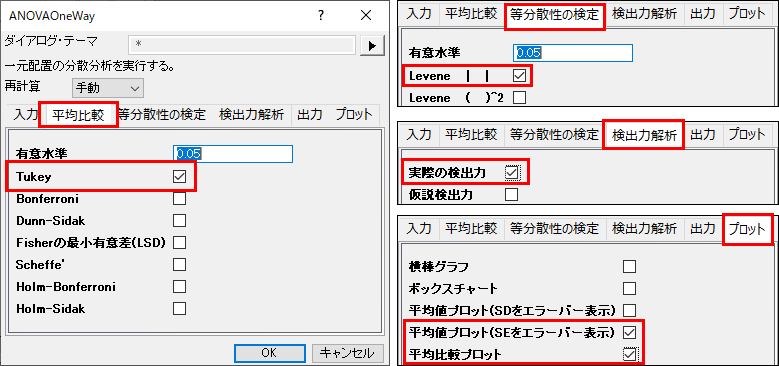
Task: Enable the Scheffe' checkbox
Action: (x=179, y=264)
